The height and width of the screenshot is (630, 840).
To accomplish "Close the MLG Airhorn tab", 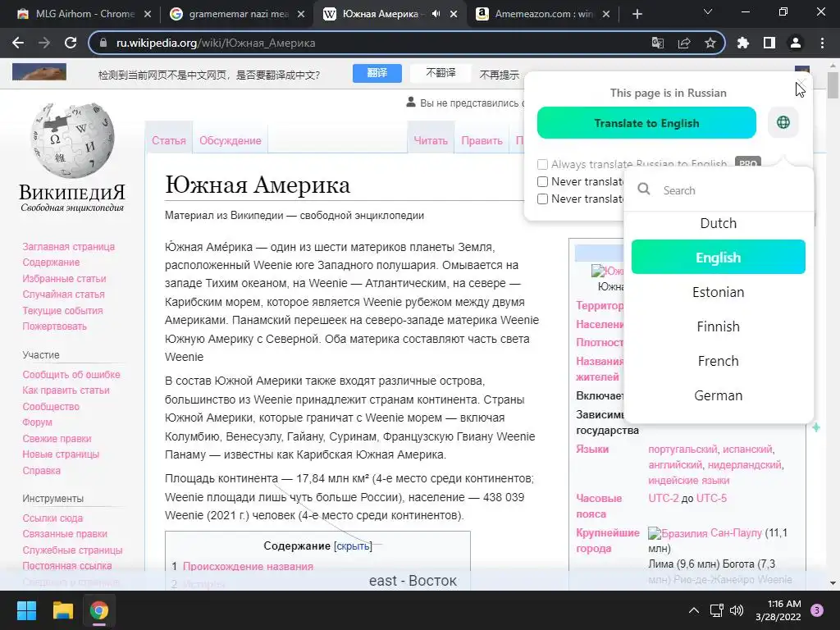I will [x=148, y=15].
